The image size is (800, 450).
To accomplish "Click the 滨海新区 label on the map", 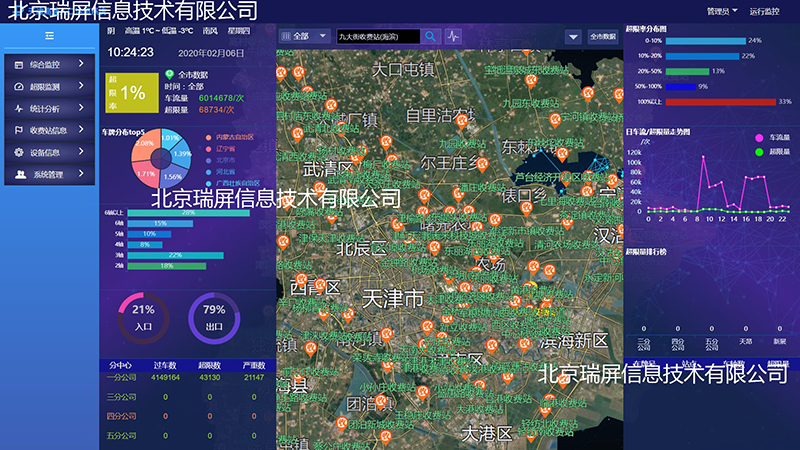I will pyautogui.click(x=573, y=341).
